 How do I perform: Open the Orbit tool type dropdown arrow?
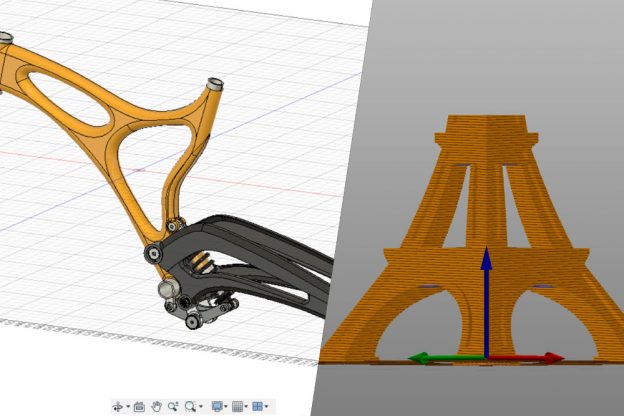pyautogui.click(x=128, y=406)
